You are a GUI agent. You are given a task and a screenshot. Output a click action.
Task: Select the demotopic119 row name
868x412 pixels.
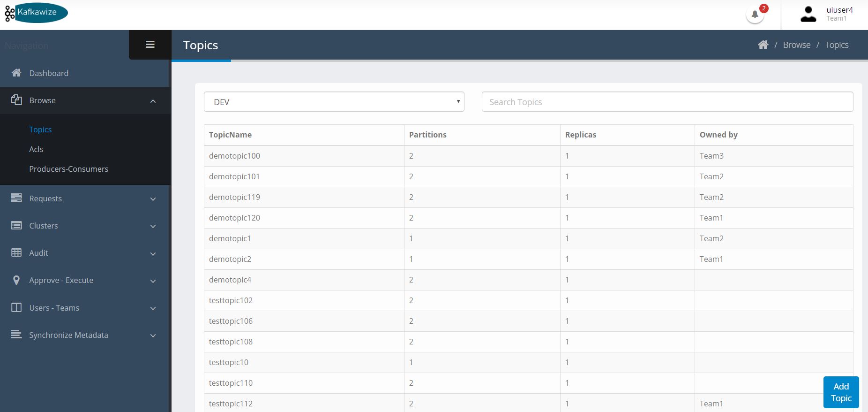(x=234, y=197)
